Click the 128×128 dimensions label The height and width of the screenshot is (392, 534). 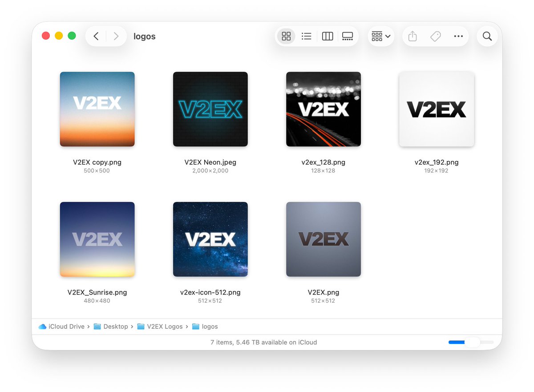pos(324,171)
